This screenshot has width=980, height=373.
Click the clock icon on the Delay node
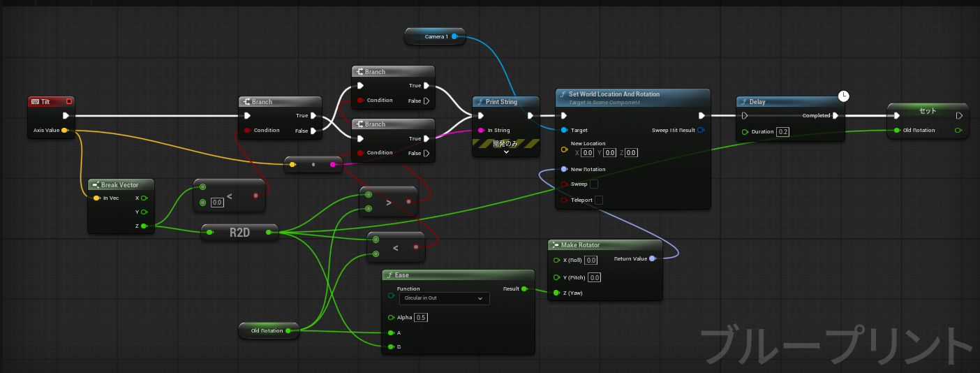coord(843,96)
